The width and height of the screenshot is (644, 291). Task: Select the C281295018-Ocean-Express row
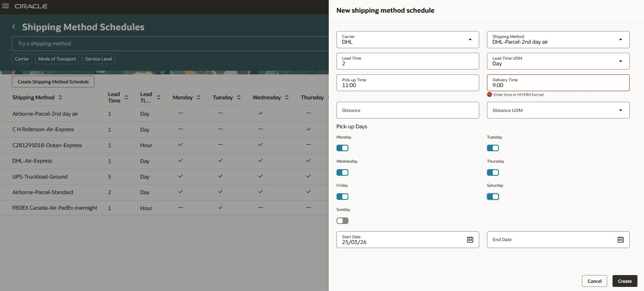(164, 145)
